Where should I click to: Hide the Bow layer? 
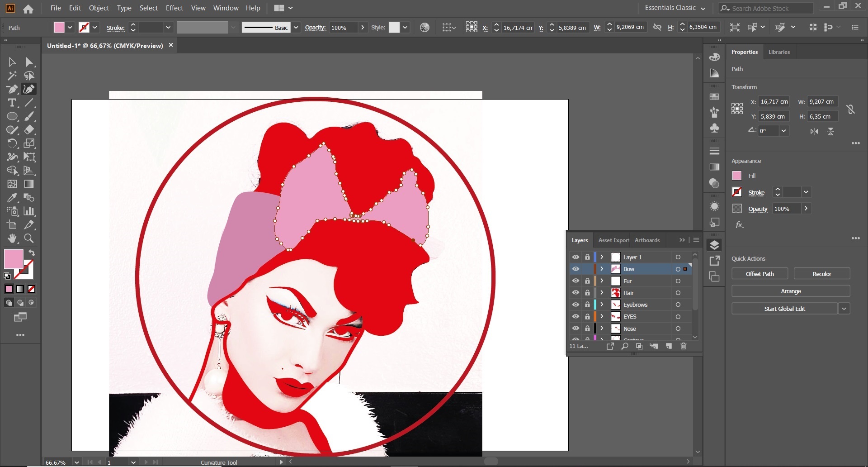click(576, 269)
